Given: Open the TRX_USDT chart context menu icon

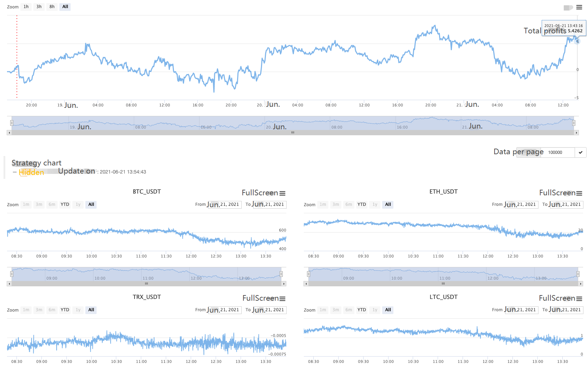Looking at the screenshot, I should click(x=282, y=299).
